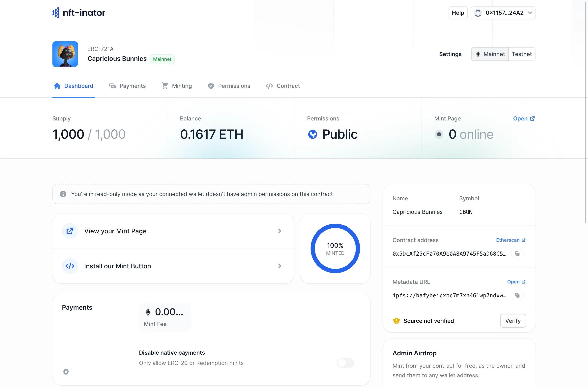Select Mainnet network option
This screenshot has height=387, width=588.
(490, 54)
